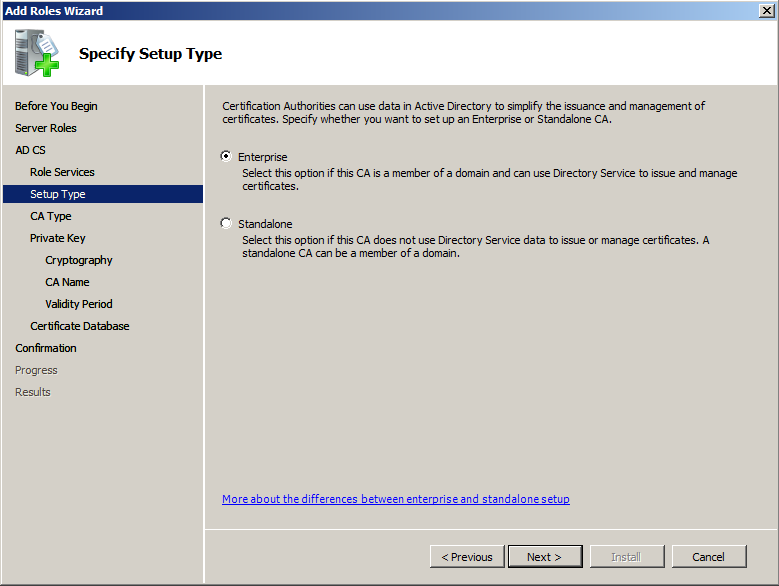Select the Standalone radio button
The height and width of the screenshot is (586, 779).
[x=226, y=223]
